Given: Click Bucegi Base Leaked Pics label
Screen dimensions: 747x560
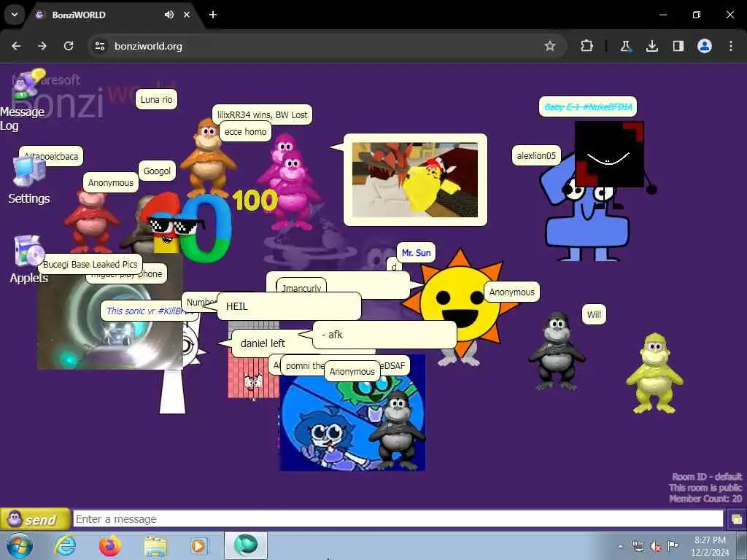Looking at the screenshot, I should point(90,264).
